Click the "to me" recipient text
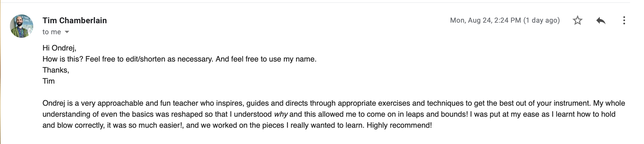This screenshot has width=644, height=144. pos(52,32)
